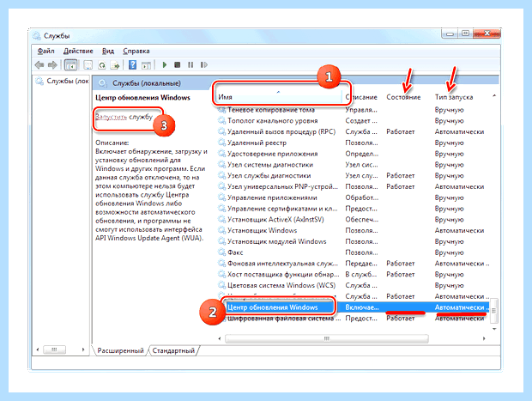Viewport: 532px width, 401px height.
Task: Click gear icon of Управление приложениями
Action: 221,197
